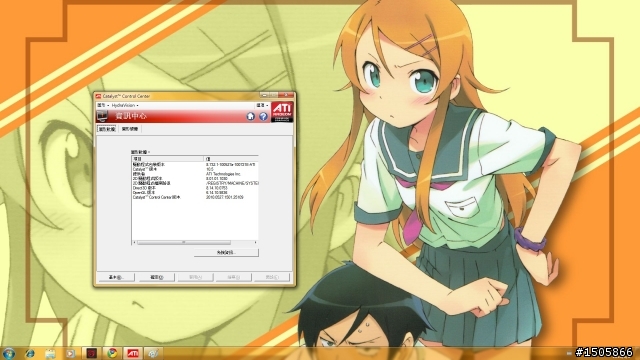This screenshot has width=640, height=360.
Task: Switch to the dark red app on taskbar
Action: (x=91, y=353)
